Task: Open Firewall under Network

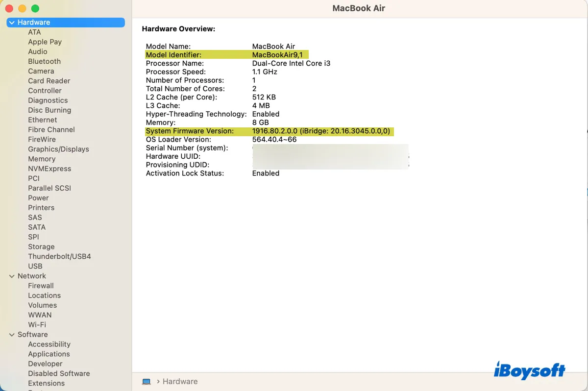Action: coord(41,286)
